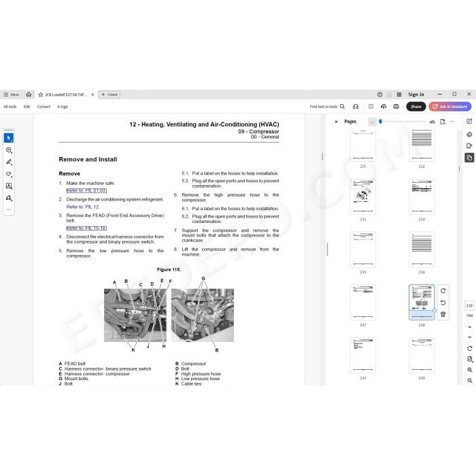The height and width of the screenshot is (476, 476).
Task: Rotate the document view clockwise
Action: (x=470, y=348)
